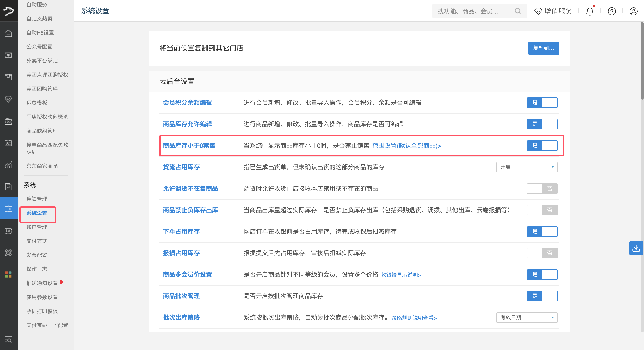Open the ticket icon in left rail
Viewport: 644px width, 350px height.
tap(9, 230)
